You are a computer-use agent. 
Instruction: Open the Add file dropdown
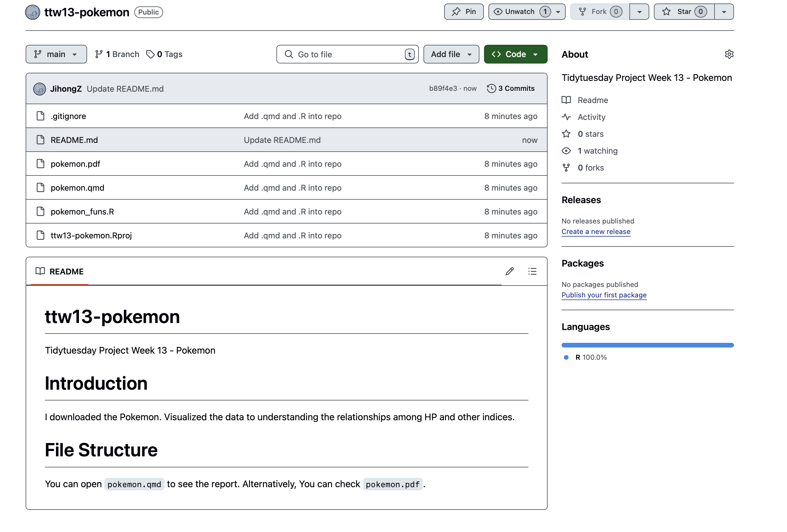[x=451, y=54]
